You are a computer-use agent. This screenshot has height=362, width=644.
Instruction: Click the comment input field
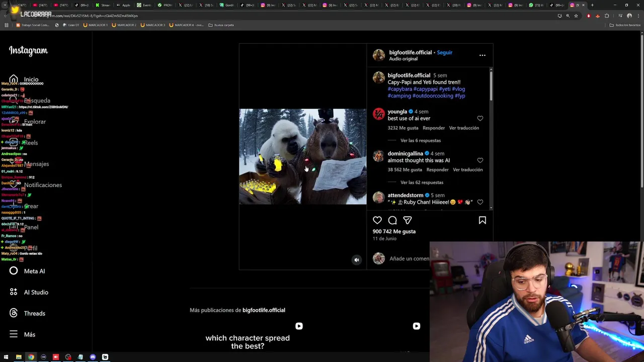(409, 258)
